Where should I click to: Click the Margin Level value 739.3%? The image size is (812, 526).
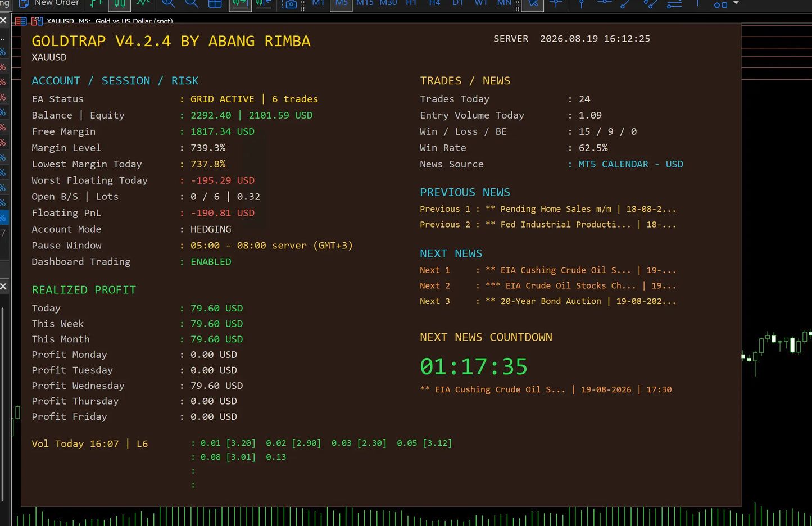(208, 148)
